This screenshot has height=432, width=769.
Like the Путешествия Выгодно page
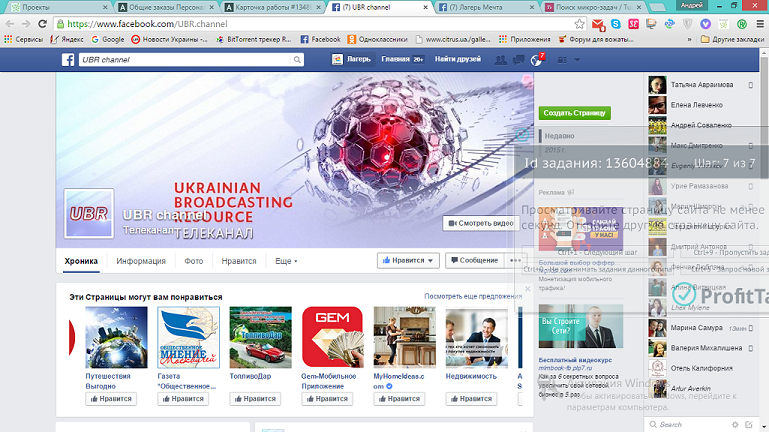111,399
